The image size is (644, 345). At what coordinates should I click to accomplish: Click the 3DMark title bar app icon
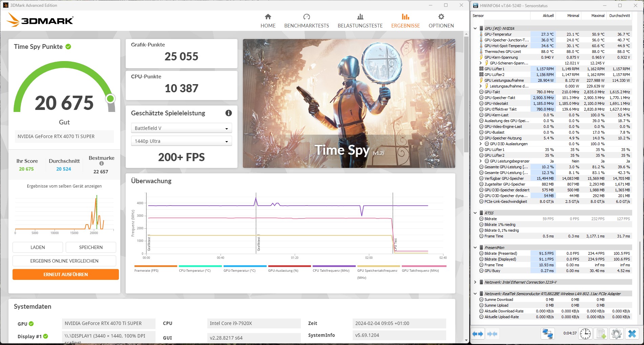pyautogui.click(x=5, y=5)
